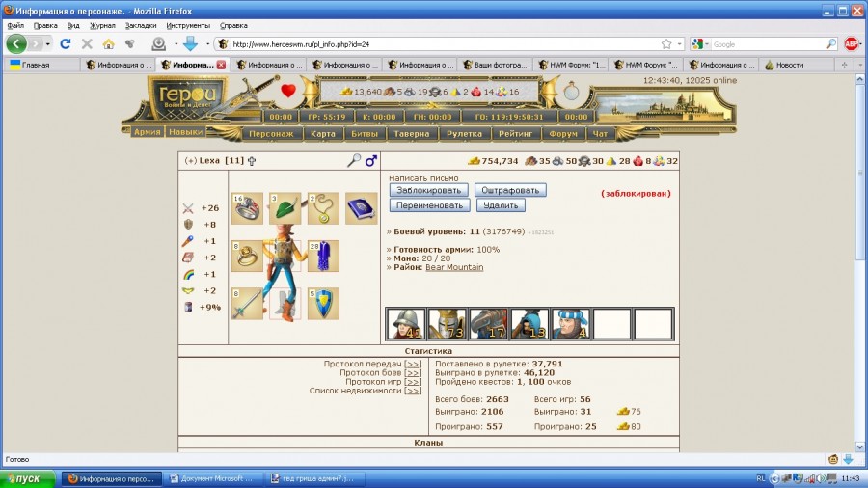Click the army unit portrait with 13
Screen dimensions: 868x488
pyautogui.click(x=529, y=324)
